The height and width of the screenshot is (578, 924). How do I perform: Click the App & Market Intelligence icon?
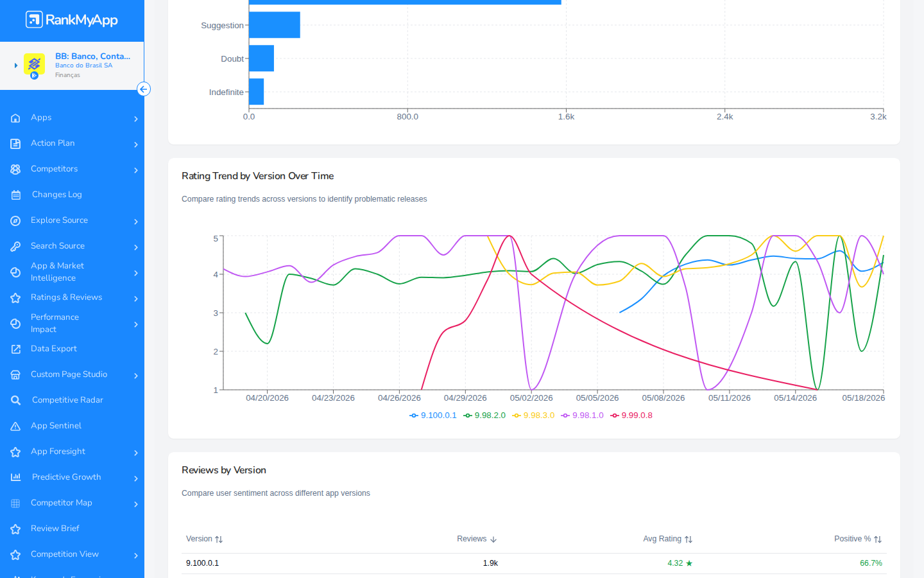[16, 272]
